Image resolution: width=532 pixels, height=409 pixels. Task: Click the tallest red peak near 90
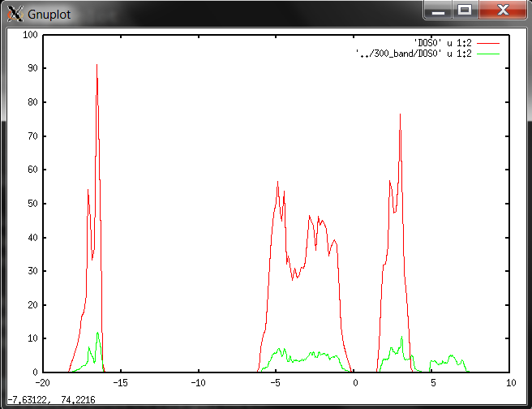[97, 65]
